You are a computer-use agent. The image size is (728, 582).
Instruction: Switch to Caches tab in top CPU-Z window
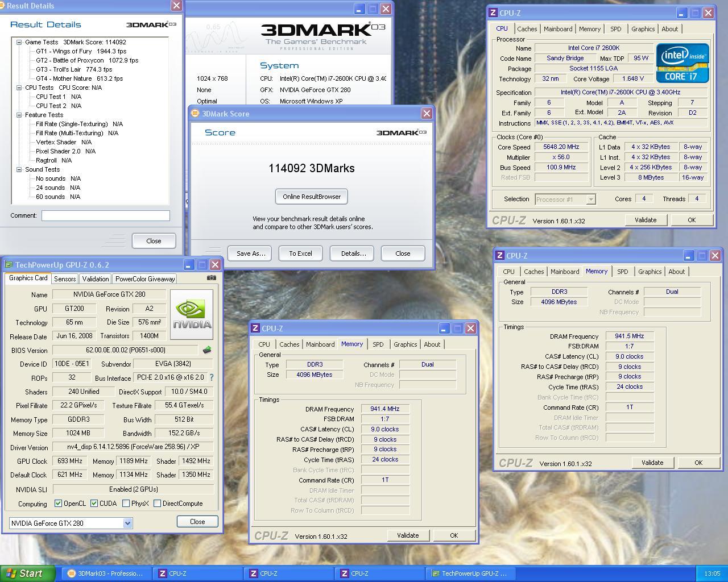(x=527, y=29)
